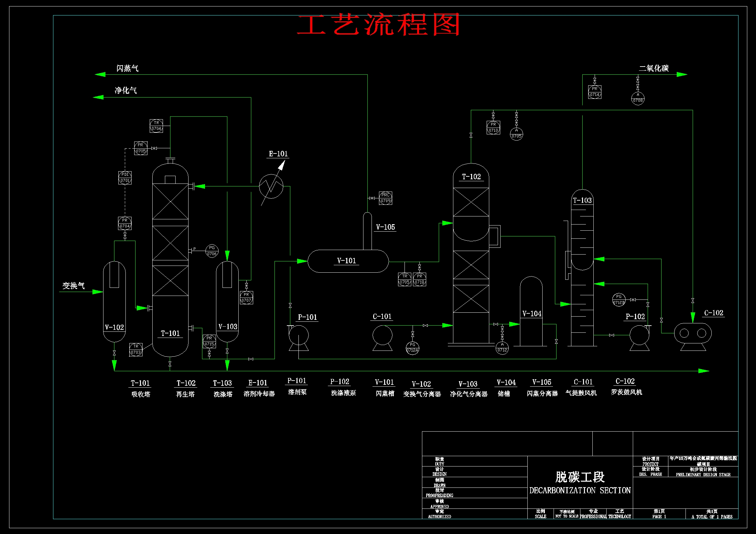Click the valve near PG 0712A
This screenshot has width=756, height=534.
(x=413, y=335)
